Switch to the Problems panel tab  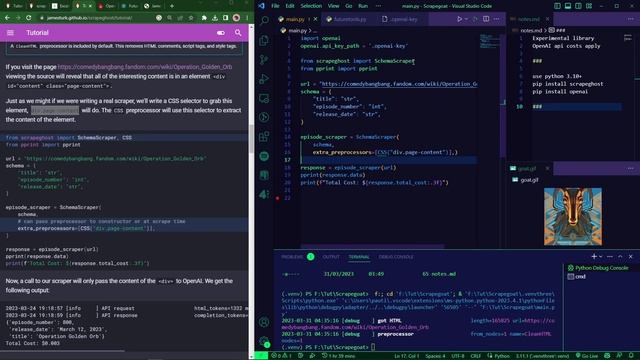[x=292, y=257]
